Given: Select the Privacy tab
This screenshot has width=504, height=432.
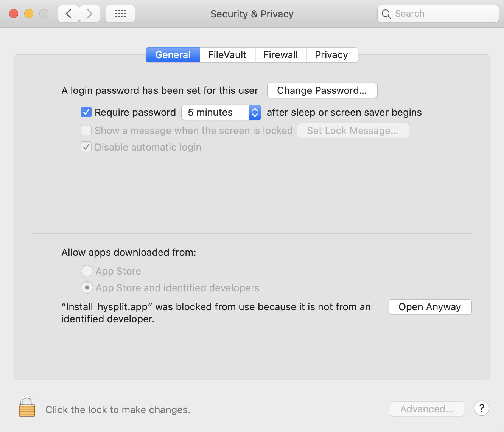Looking at the screenshot, I should pos(331,55).
